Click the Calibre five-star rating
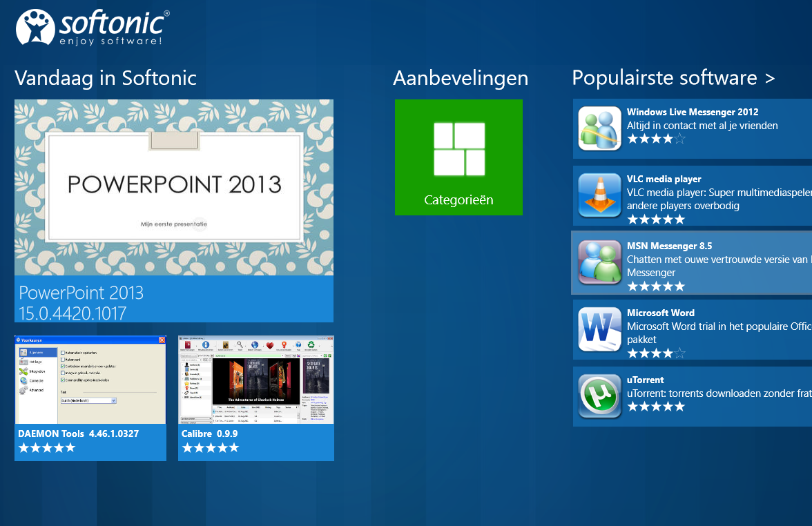 click(x=210, y=448)
